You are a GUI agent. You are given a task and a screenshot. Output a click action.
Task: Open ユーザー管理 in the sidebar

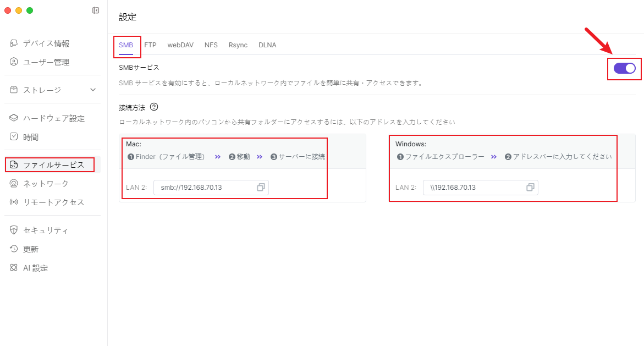pos(46,62)
